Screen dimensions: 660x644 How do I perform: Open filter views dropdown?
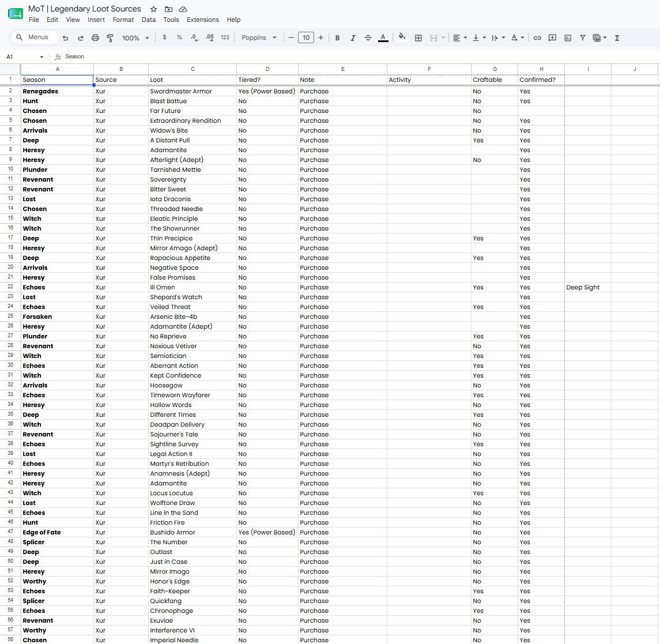coord(599,38)
